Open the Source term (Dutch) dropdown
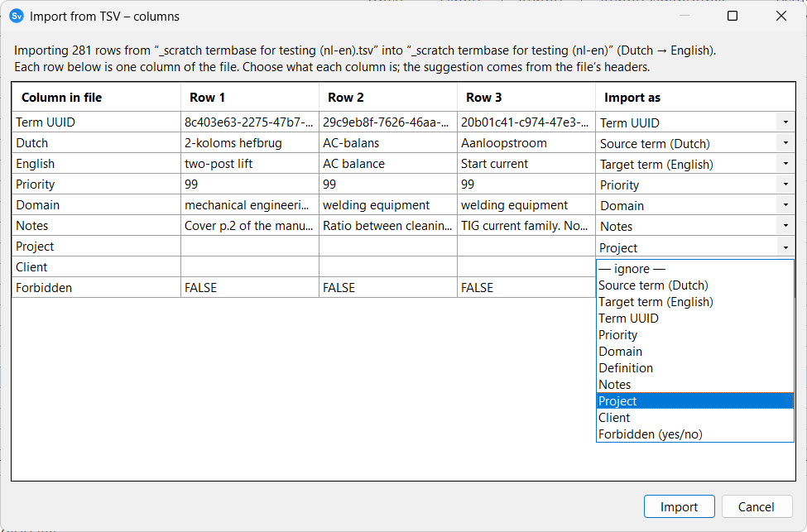Image resolution: width=807 pixels, height=532 pixels. [785, 143]
